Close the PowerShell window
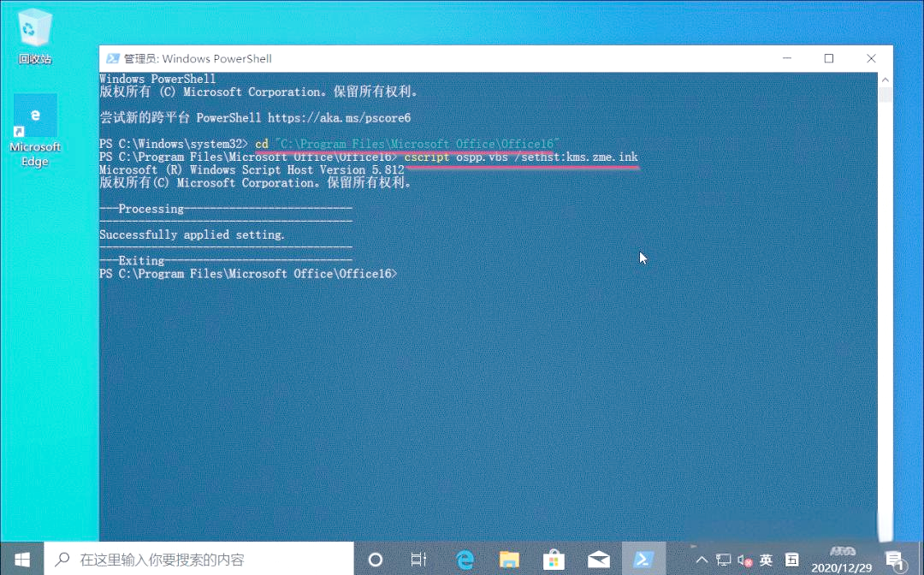 pyautogui.click(x=871, y=58)
